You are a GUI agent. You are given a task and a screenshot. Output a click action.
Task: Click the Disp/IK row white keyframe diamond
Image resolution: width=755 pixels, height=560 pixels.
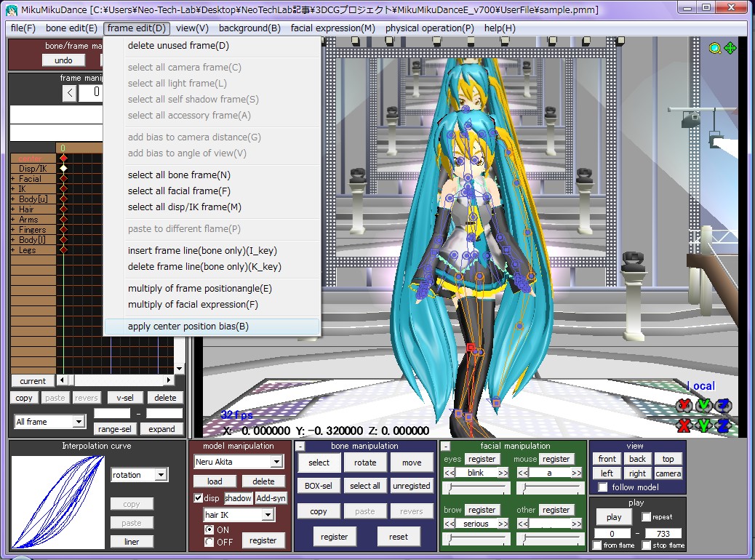pos(63,169)
